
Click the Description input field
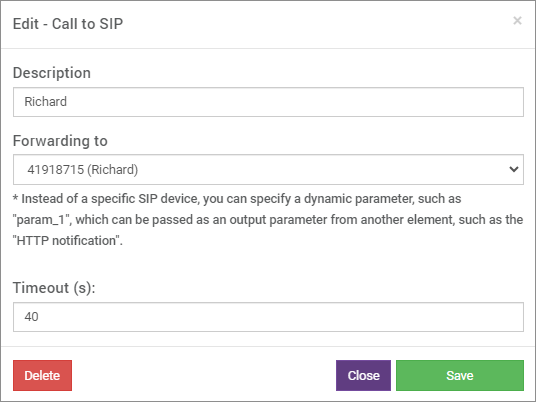click(268, 102)
